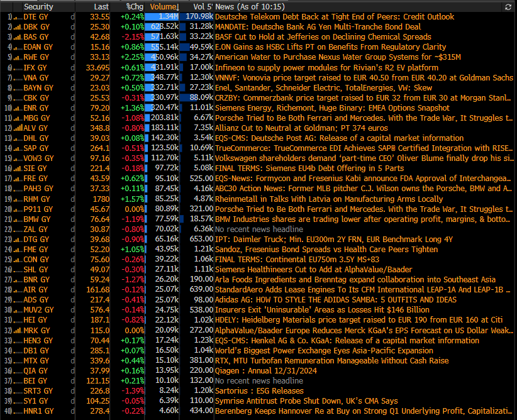Screen dimensions: 517x420
Task: Click last price 348.8 for ALV GY
Action: (99, 128)
